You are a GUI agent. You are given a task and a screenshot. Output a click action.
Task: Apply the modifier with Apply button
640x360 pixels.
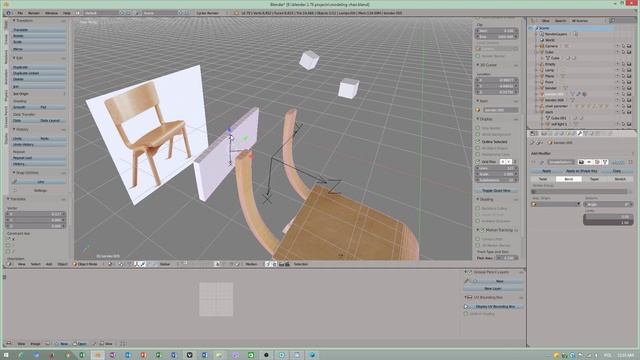(x=546, y=171)
